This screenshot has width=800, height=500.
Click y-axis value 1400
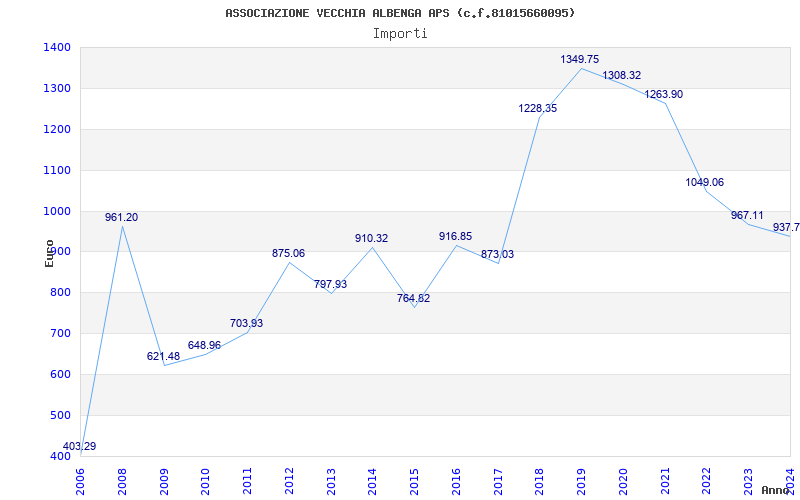[58, 47]
